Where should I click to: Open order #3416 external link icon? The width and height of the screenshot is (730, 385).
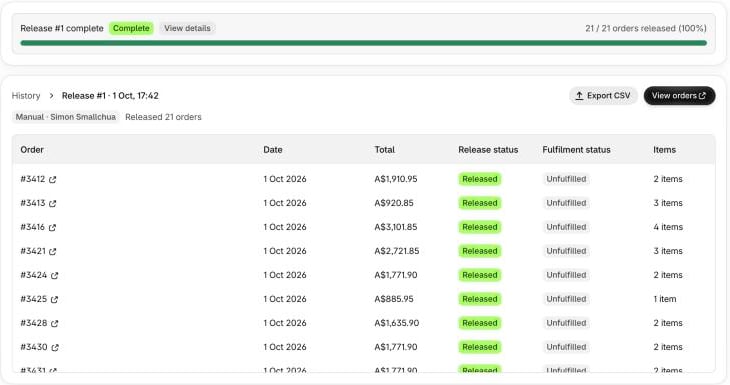[52, 228]
